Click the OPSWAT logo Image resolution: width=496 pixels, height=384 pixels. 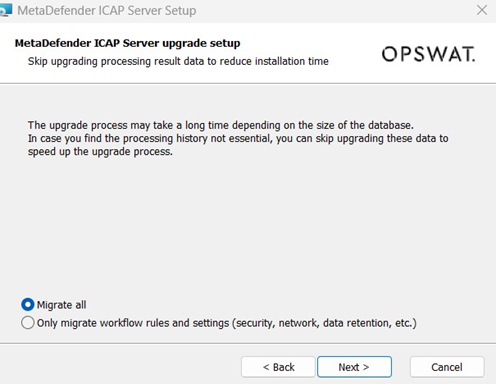(x=428, y=54)
